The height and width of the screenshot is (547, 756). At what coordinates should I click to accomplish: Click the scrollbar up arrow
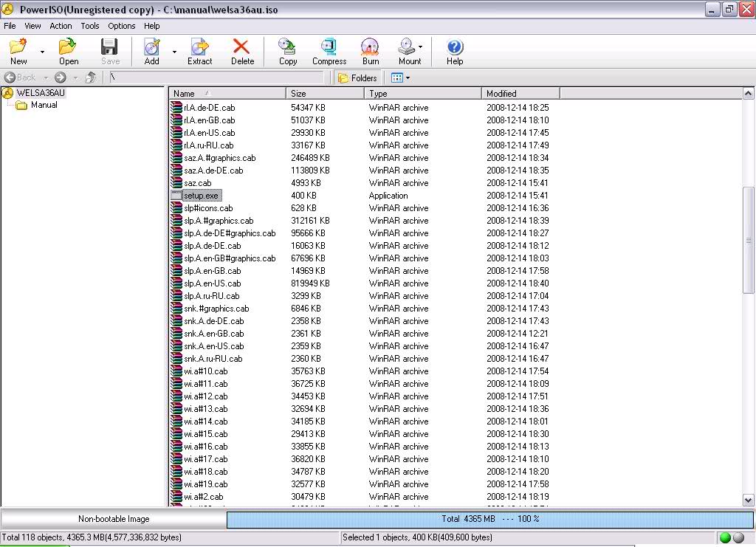748,94
